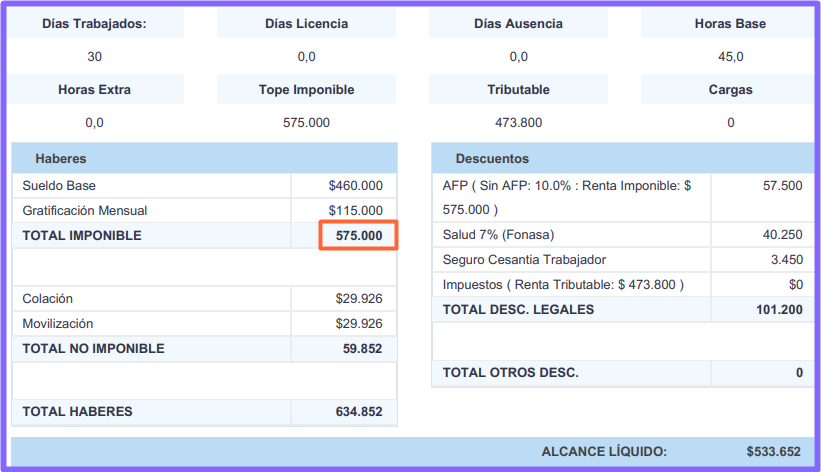
Task: Select the 'TOTAL IMPONIBLE' label
Action: coord(82,236)
